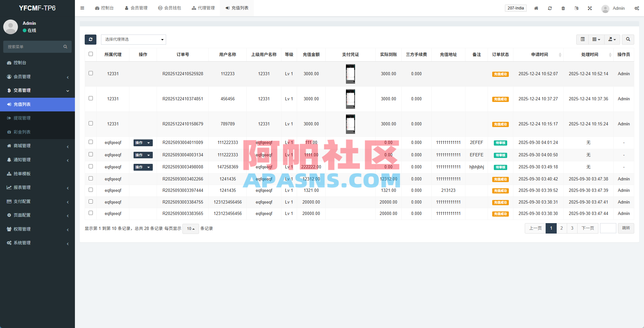
Task: Open 提现管理 in the sidebar
Action: click(x=37, y=118)
